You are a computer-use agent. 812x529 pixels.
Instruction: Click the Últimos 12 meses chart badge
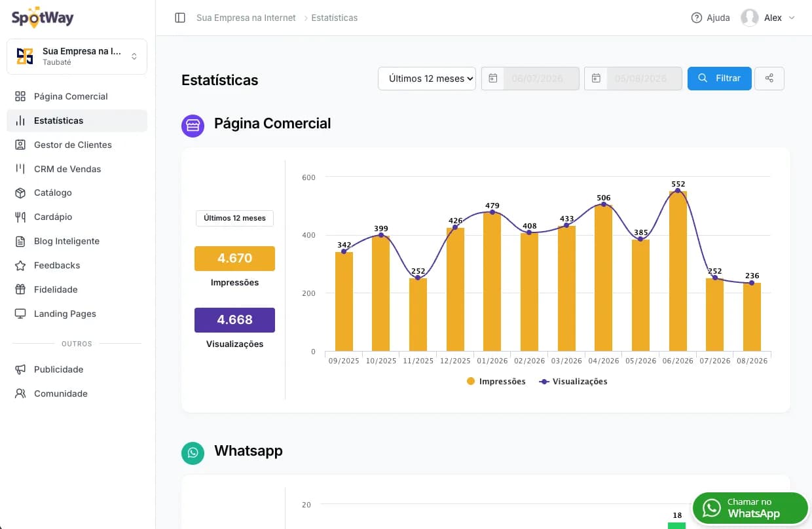coord(234,218)
